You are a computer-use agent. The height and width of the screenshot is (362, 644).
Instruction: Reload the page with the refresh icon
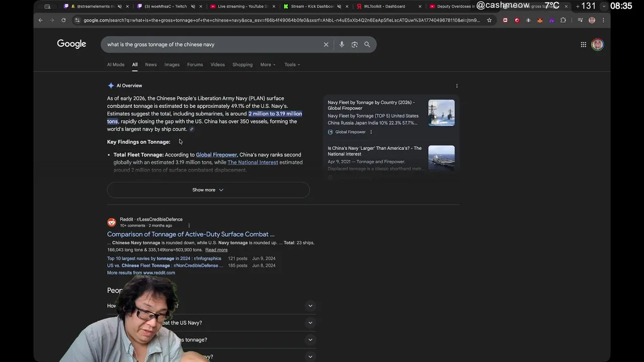click(x=63, y=20)
